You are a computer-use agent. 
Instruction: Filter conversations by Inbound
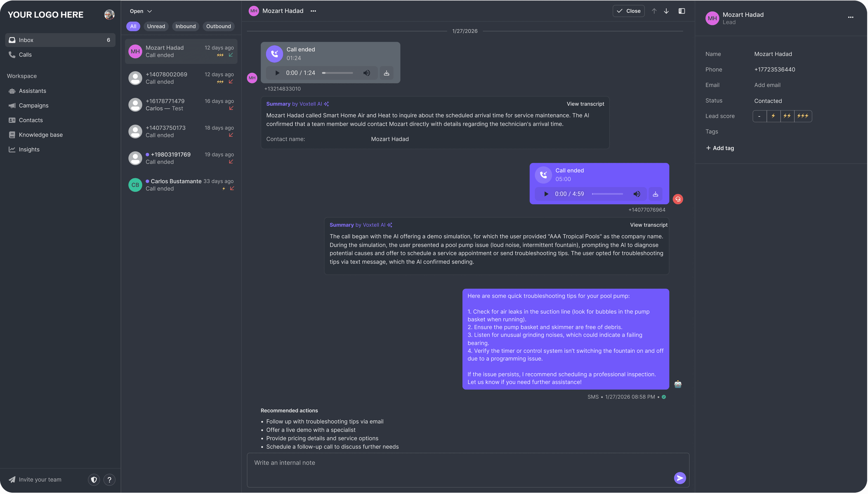pyautogui.click(x=185, y=26)
